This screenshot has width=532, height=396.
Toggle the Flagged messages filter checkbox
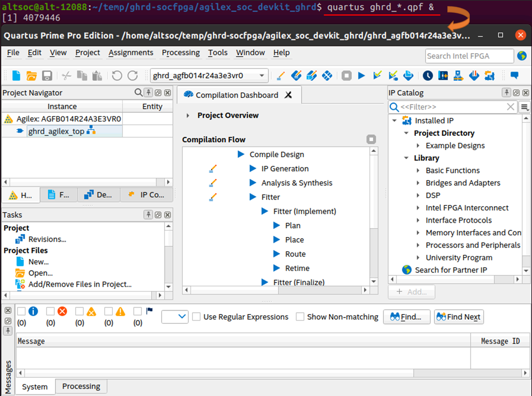(137, 311)
